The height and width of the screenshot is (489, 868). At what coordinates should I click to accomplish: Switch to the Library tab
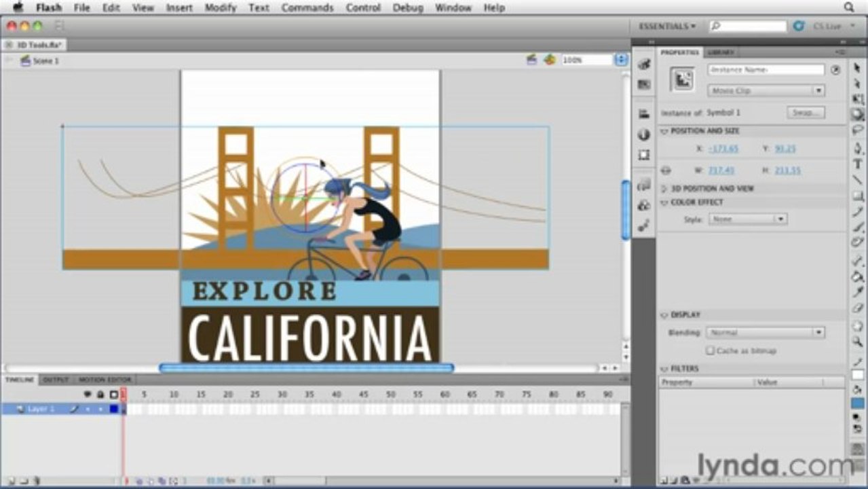(x=720, y=52)
